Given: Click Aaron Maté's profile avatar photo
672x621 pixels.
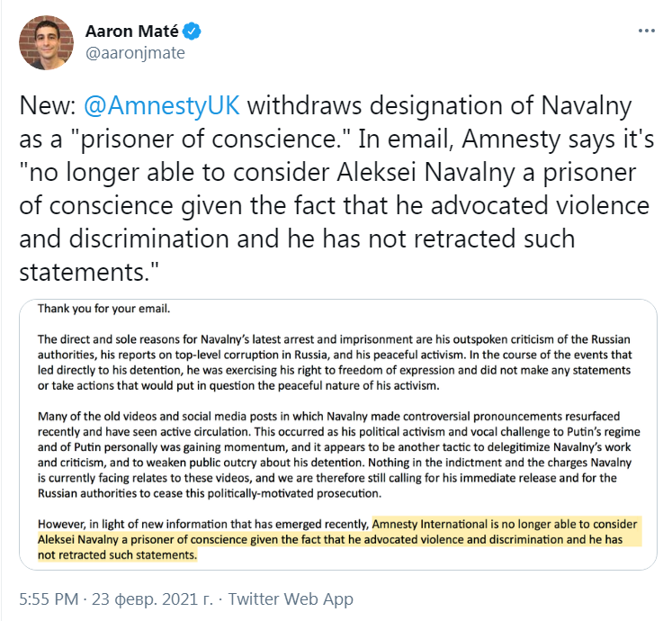Looking at the screenshot, I should [46, 41].
